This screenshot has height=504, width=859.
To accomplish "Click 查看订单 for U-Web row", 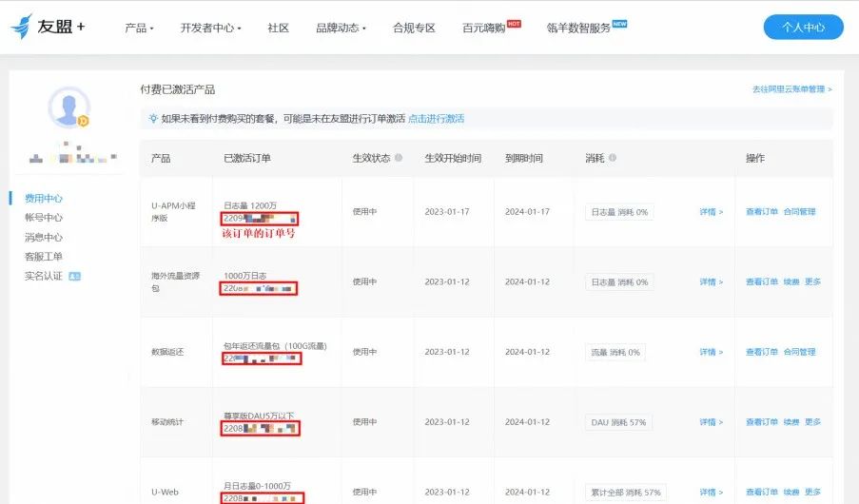I will coord(762,492).
